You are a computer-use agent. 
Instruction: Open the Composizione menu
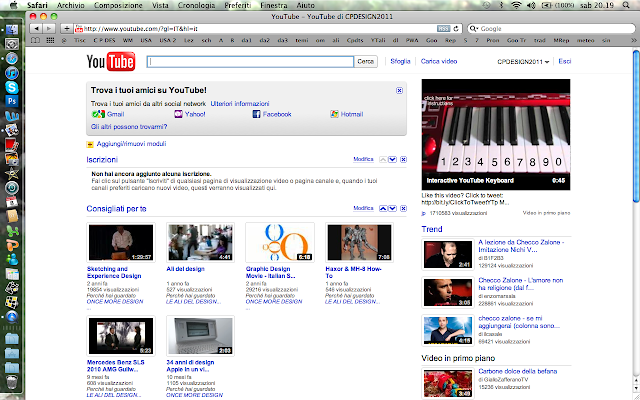[x=118, y=5]
